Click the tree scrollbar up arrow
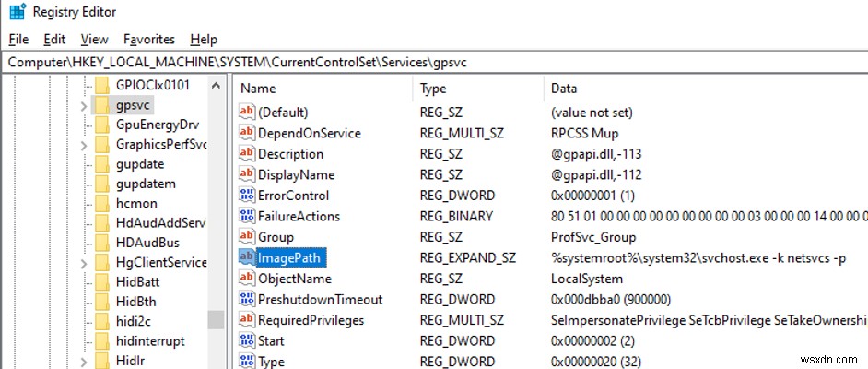This screenshot has height=369, width=868. click(216, 85)
